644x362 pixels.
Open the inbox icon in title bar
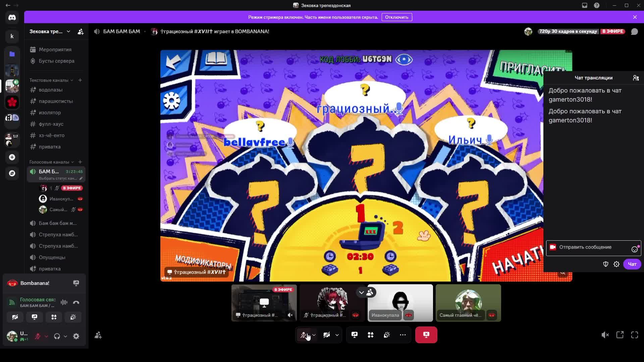585,5
